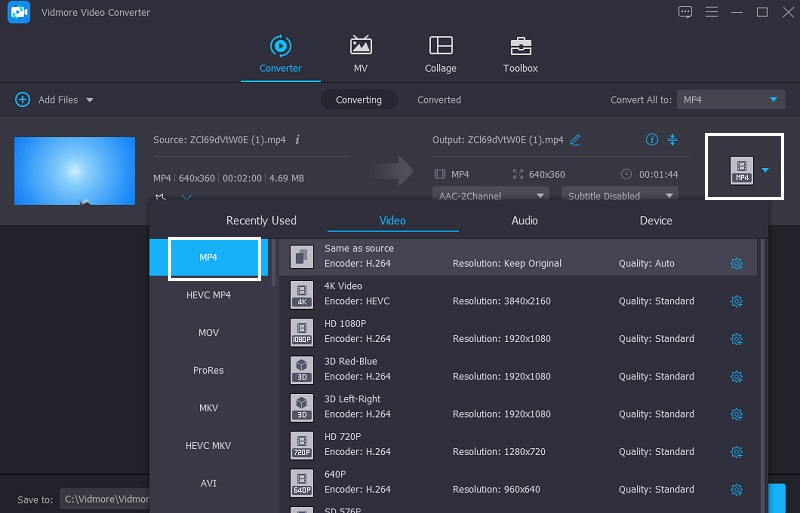Open the AAC-2Channel audio dropdown
This screenshot has width=800, height=513.
pyautogui.click(x=491, y=196)
